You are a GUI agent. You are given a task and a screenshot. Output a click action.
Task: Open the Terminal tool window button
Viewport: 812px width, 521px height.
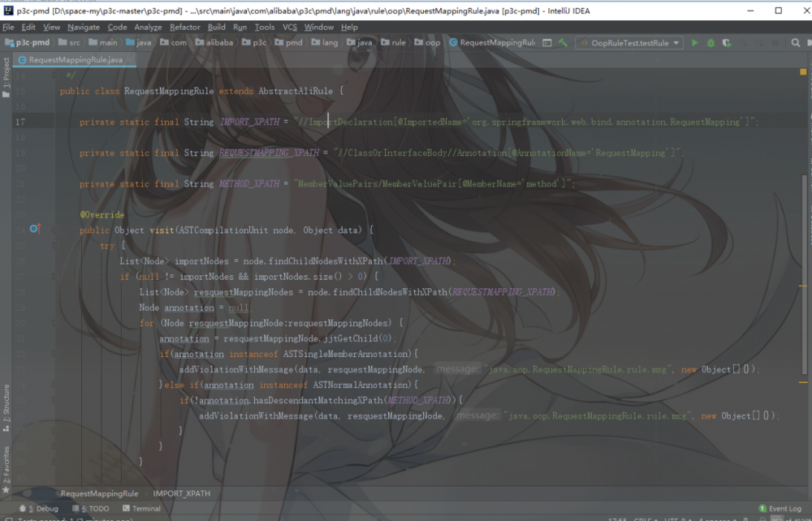pos(141,509)
